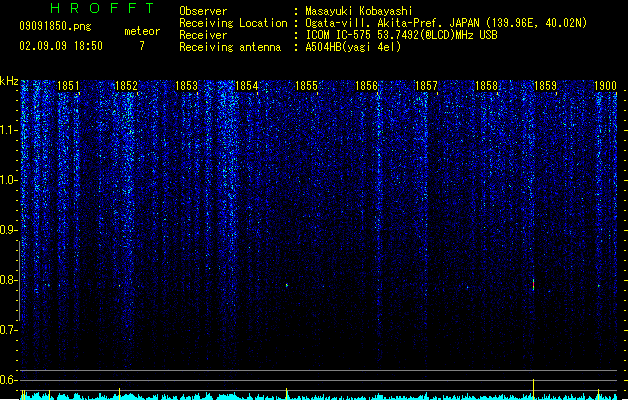Click the 1856 time marker
Screen dimensions: 629x400
pyautogui.click(x=366, y=86)
